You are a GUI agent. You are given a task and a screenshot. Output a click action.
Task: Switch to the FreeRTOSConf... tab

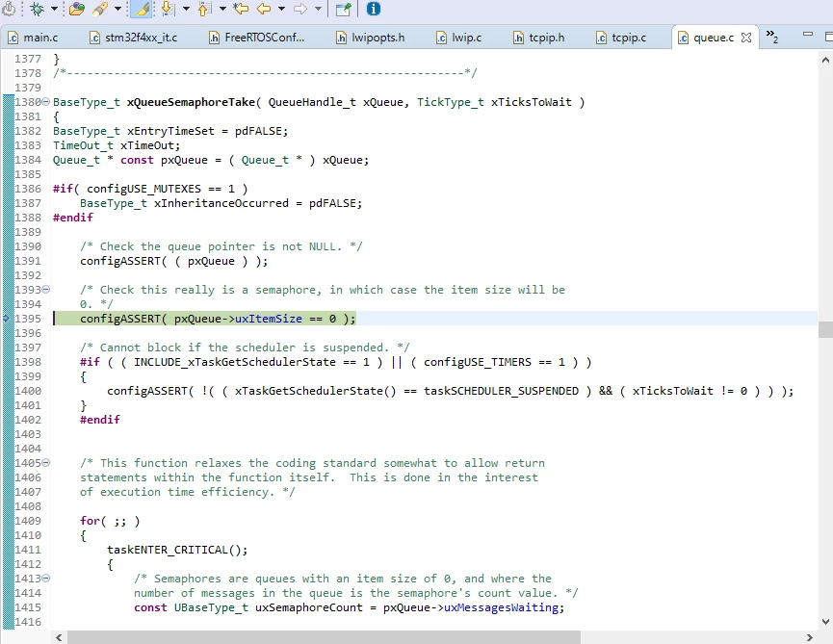257,38
